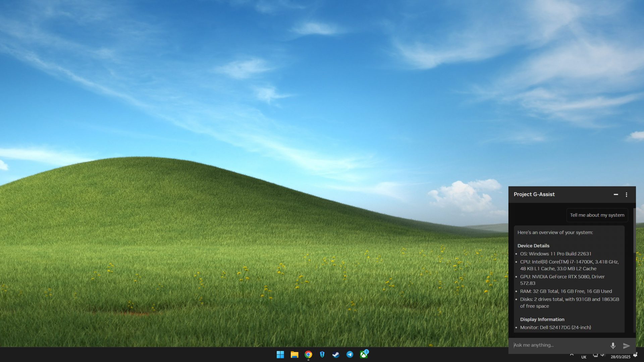Viewport: 644px width, 362px height.
Task: Click the microphone voice input icon
Action: click(x=613, y=345)
